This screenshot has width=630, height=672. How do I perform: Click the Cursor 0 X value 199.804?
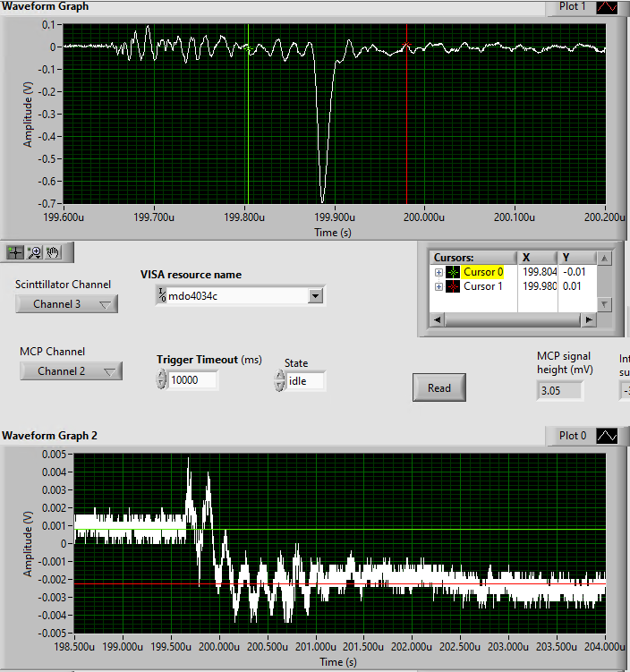click(539, 272)
